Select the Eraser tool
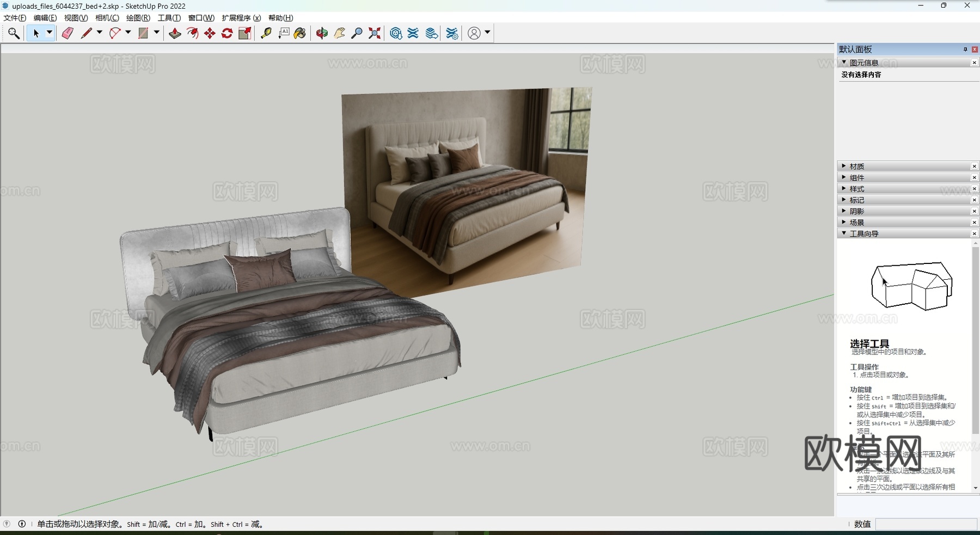 click(x=68, y=33)
